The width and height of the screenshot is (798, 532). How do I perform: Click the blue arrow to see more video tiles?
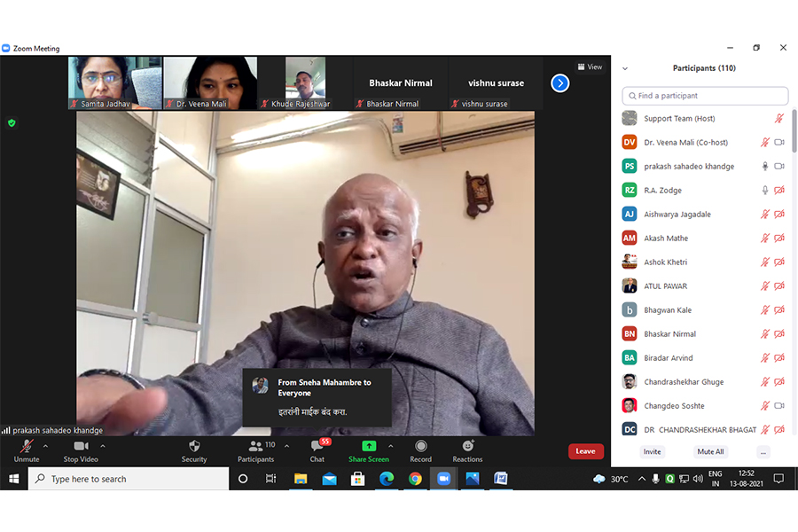coord(559,83)
